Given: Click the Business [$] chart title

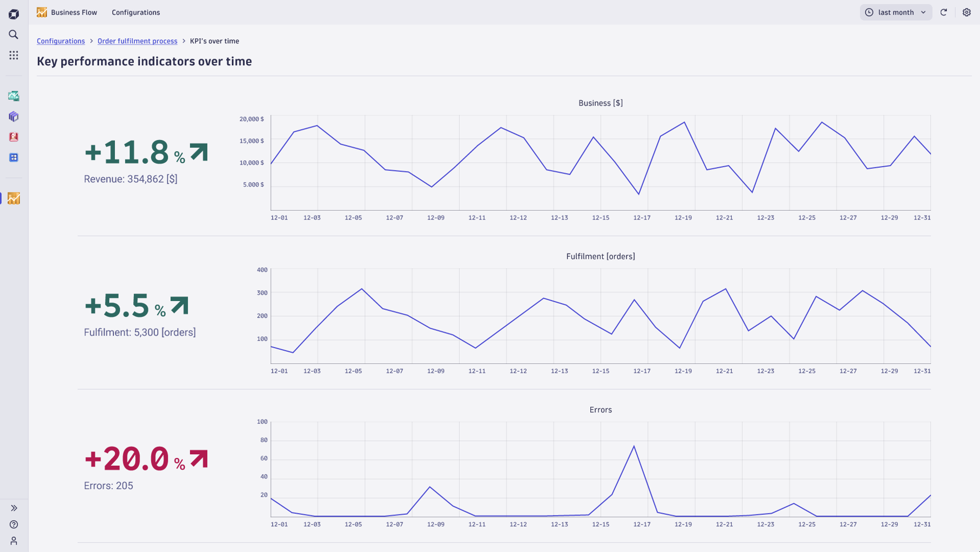Looking at the screenshot, I should click(x=600, y=103).
